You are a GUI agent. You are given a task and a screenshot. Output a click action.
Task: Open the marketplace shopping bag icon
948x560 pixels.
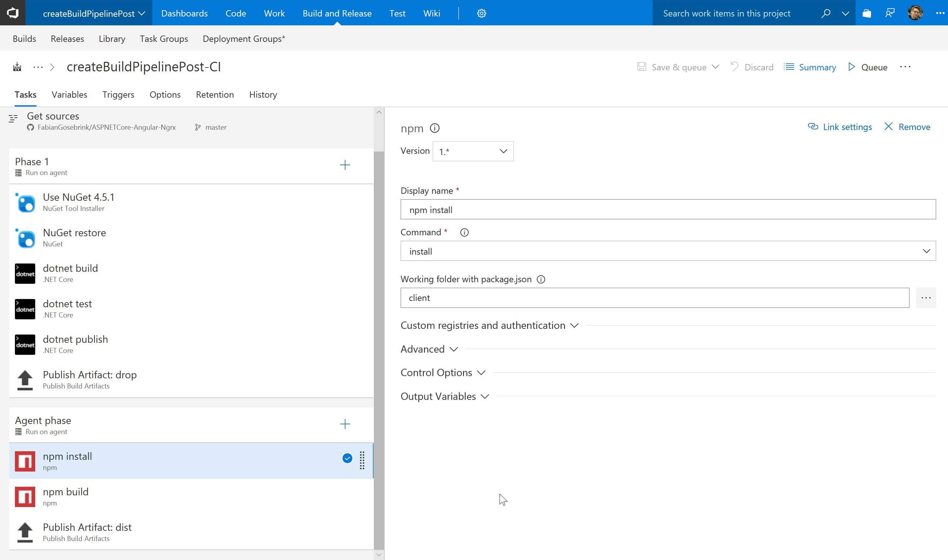866,13
